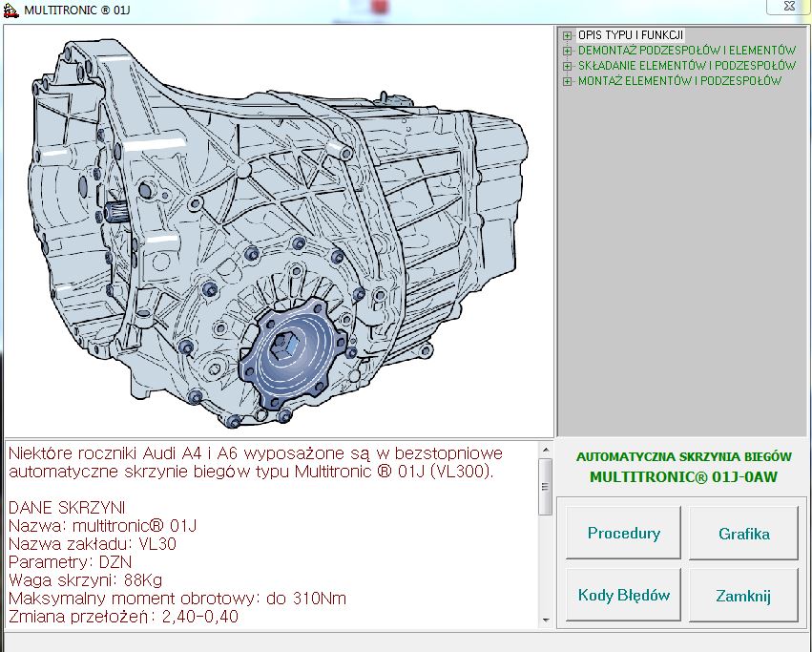Click the 'DANE SKRZYNI' heading text
Viewport: 812px width, 652px height.
[x=67, y=508]
